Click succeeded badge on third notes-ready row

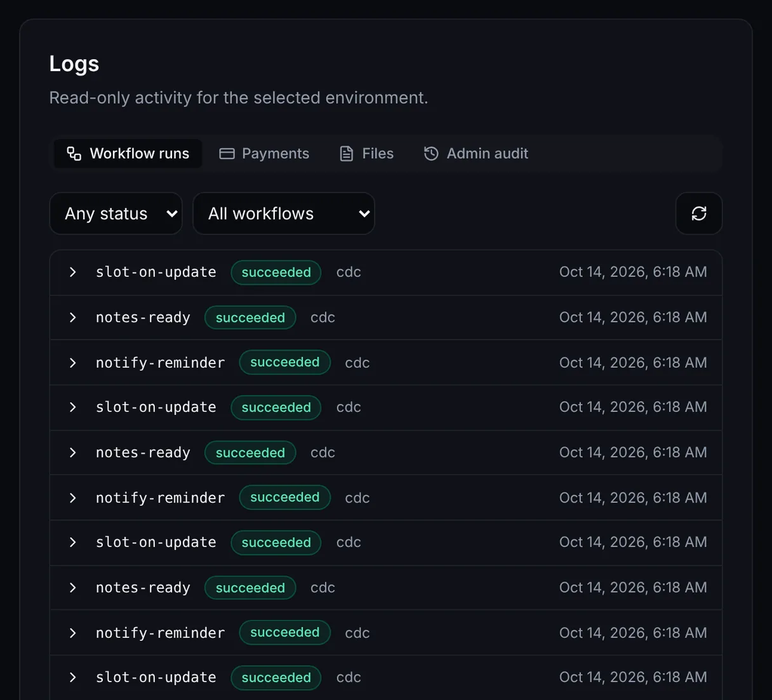pyautogui.click(x=250, y=588)
